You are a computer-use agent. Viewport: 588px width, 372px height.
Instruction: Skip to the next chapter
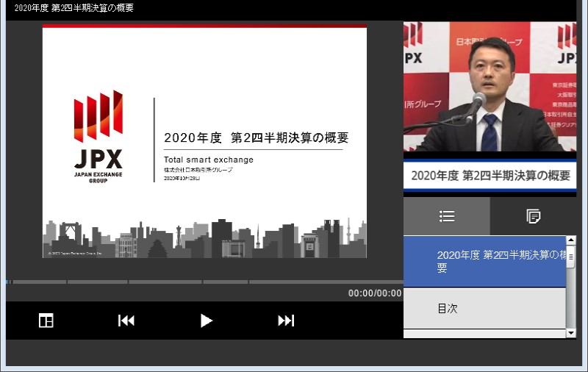click(x=286, y=321)
